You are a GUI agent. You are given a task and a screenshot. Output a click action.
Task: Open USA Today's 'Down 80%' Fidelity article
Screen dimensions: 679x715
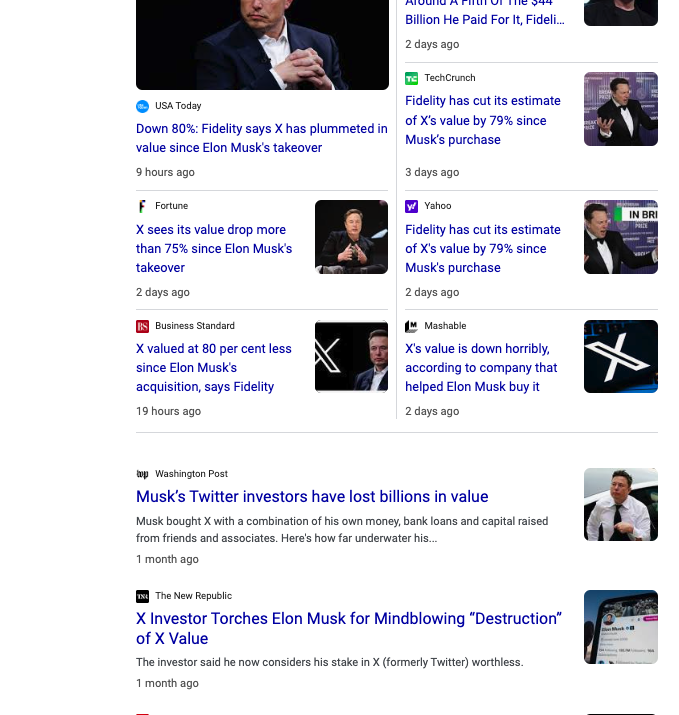click(x=261, y=138)
